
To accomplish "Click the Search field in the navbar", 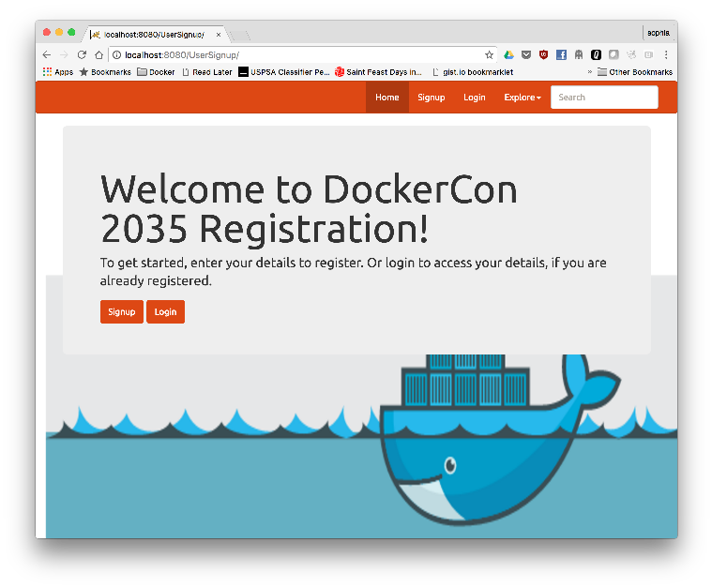I will click(603, 98).
